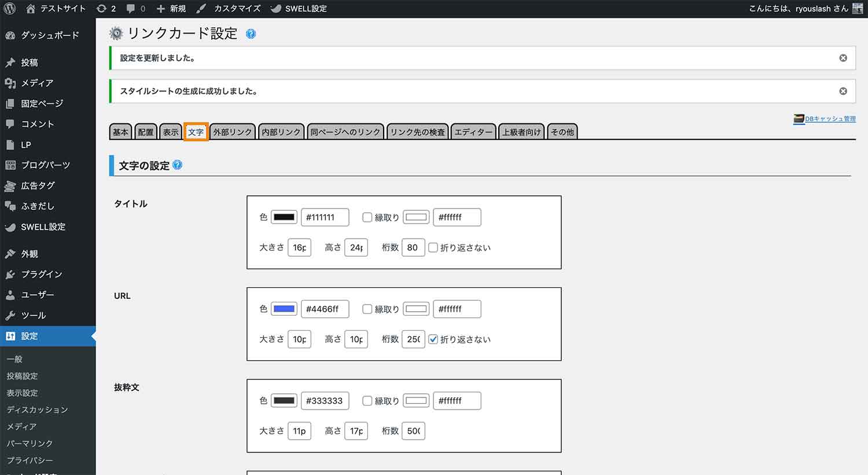Click the 桁数 input for タイトル
This screenshot has height=475, width=868.
pyautogui.click(x=413, y=247)
